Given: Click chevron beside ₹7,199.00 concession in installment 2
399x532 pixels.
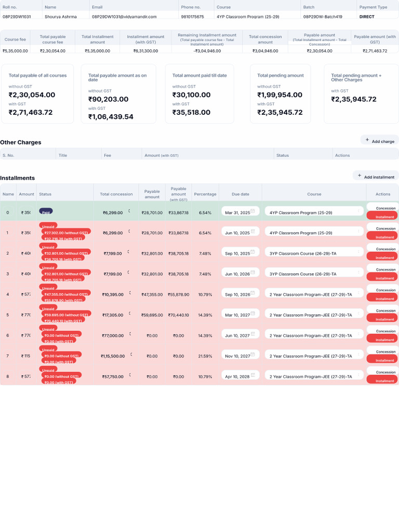Looking at the screenshot, I should click(128, 252).
